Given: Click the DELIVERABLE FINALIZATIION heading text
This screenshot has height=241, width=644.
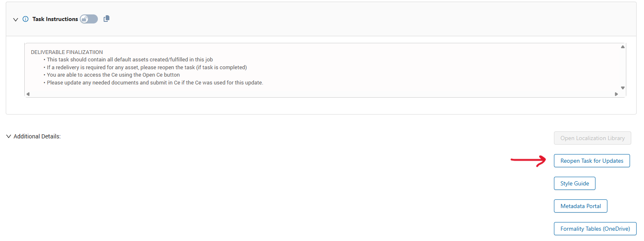Looking at the screenshot, I should pos(67,52).
